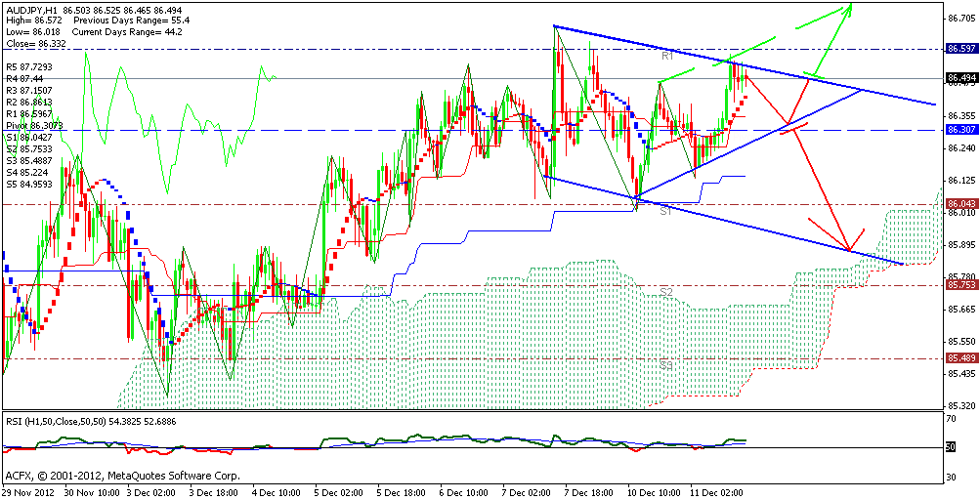Click the blue 86.597 price axis tag
Screen dimensions: 980x500
961,48
